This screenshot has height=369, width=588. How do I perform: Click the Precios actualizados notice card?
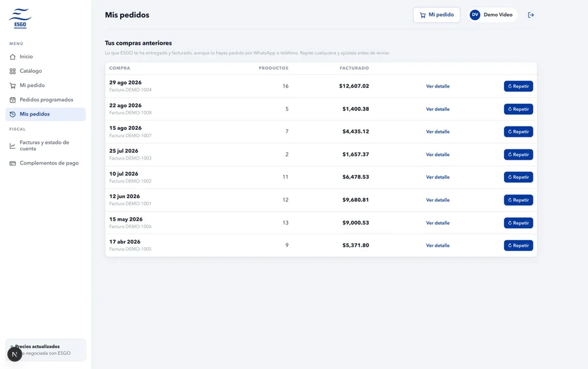(x=45, y=350)
